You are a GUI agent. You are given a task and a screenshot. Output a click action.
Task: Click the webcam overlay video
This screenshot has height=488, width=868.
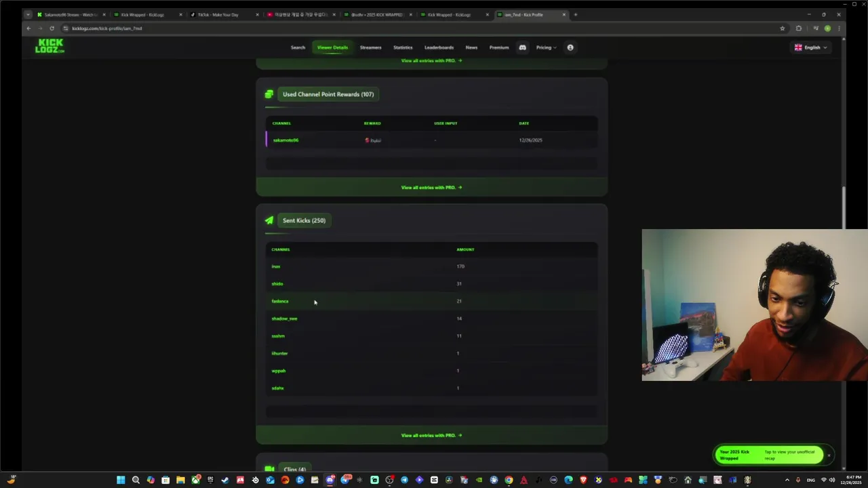pyautogui.click(x=755, y=305)
